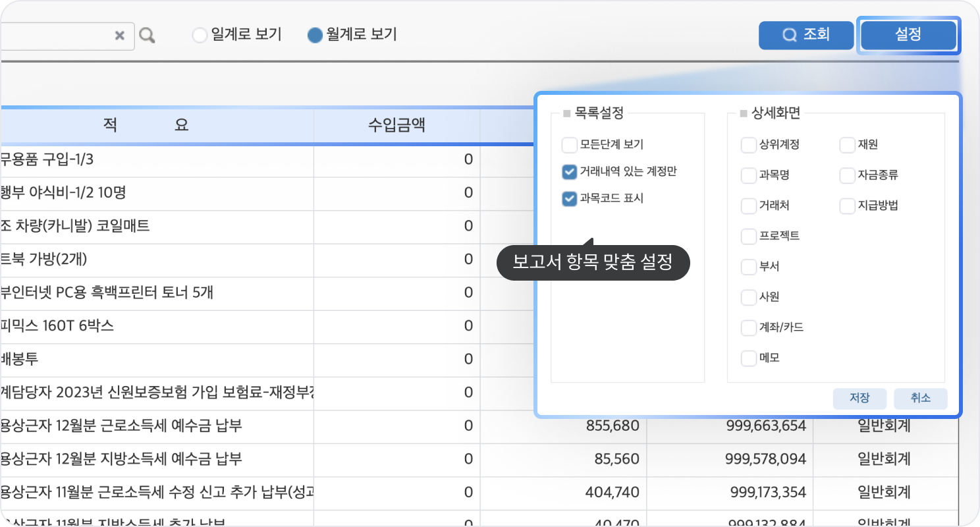This screenshot has width=980, height=527.
Task: Enable the 계좌/카드 checkbox
Action: click(748, 327)
